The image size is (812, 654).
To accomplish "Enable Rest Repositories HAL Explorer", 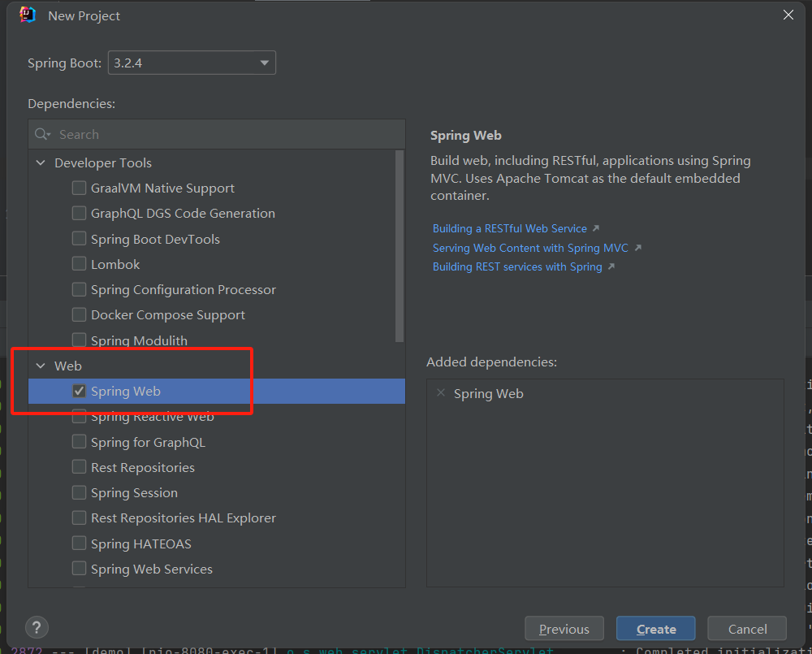I will pos(79,518).
